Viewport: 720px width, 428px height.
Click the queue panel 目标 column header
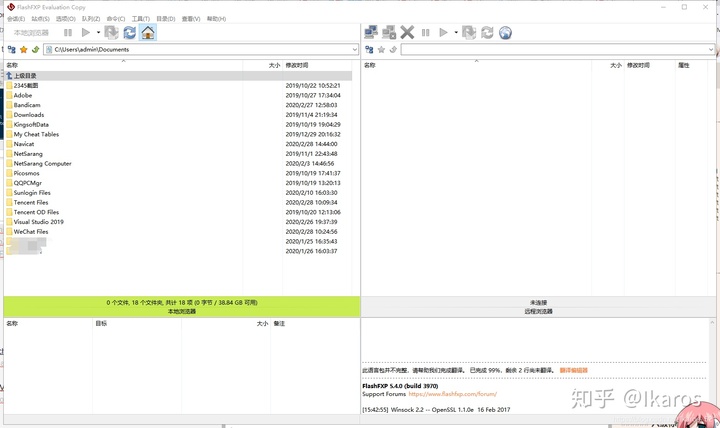click(137, 323)
